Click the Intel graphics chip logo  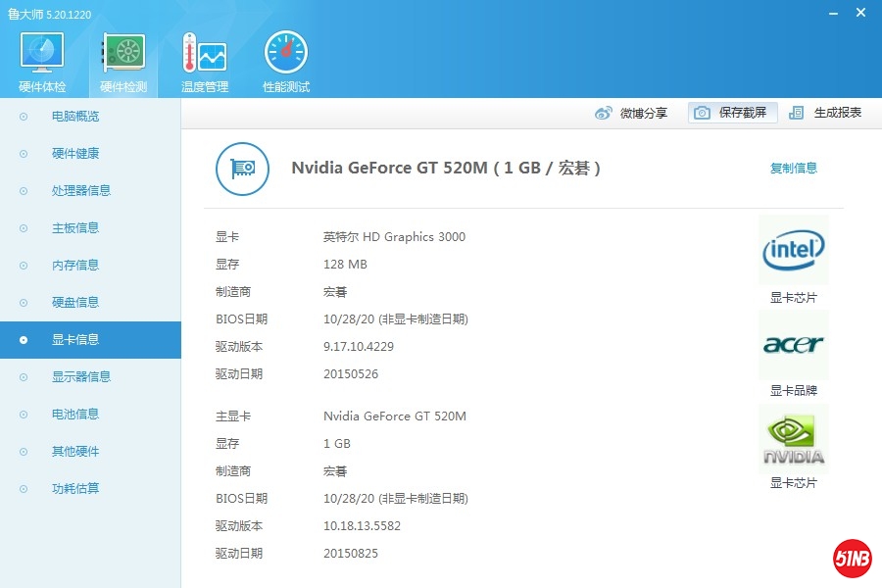793,251
